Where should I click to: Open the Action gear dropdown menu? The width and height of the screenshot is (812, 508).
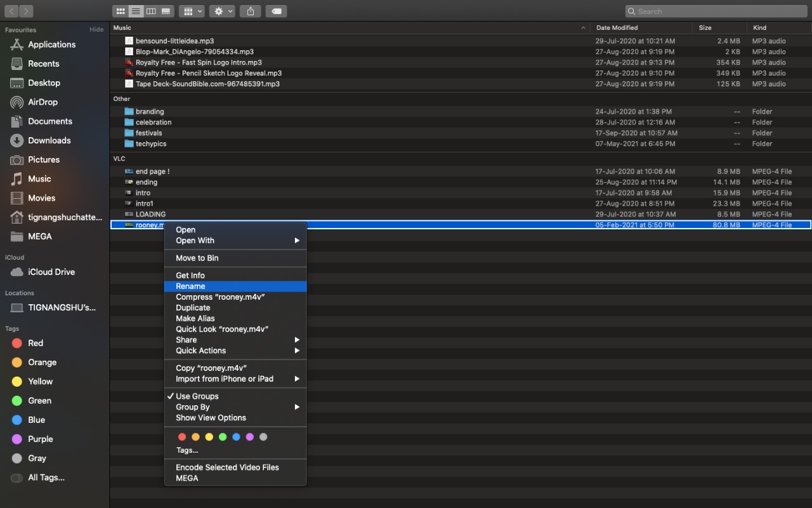pyautogui.click(x=223, y=11)
